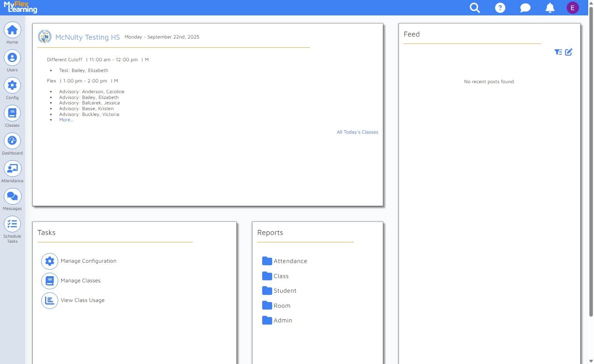The image size is (594, 364).
Task: Click Advisory: Balcarek, Jessica entry
Action: click(x=89, y=103)
